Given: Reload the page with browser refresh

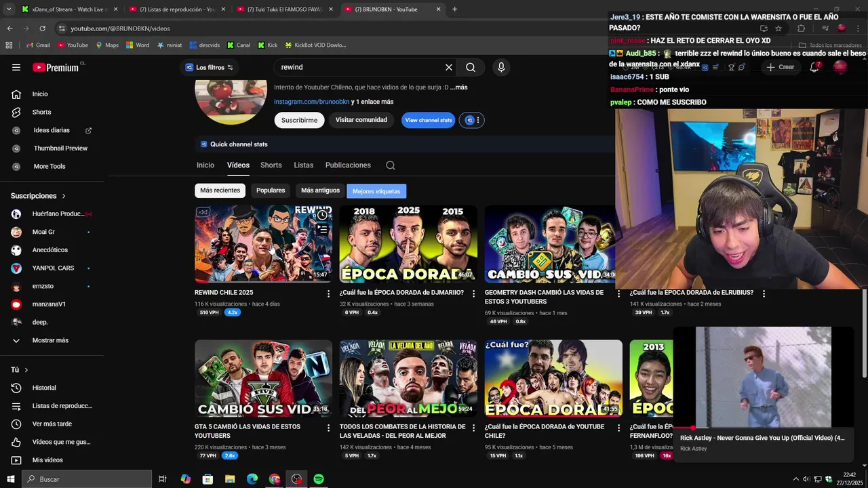Looking at the screenshot, I should 42,28.
